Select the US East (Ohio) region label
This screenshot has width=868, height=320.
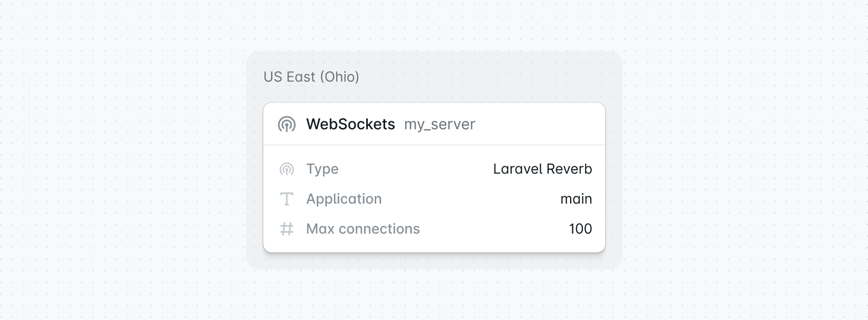pyautogui.click(x=311, y=77)
